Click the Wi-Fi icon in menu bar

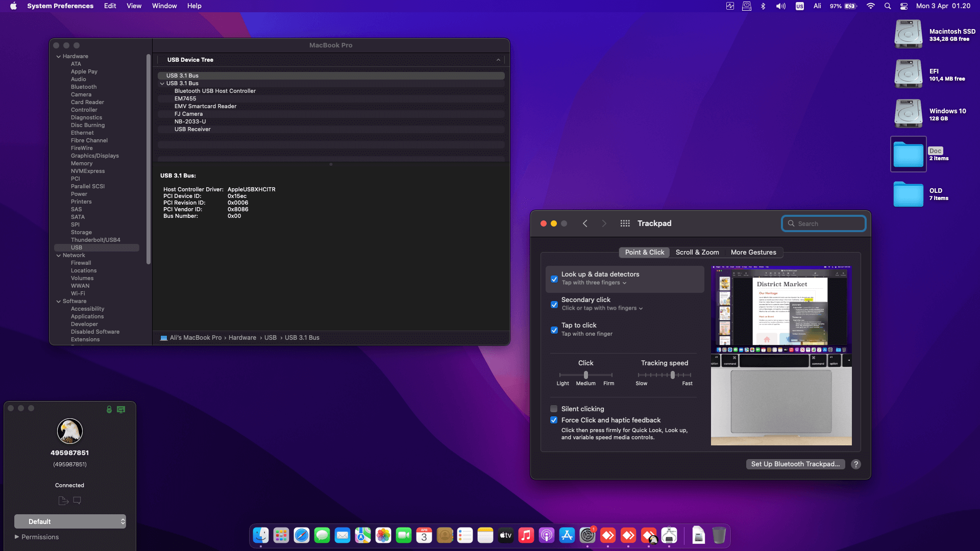click(x=871, y=6)
